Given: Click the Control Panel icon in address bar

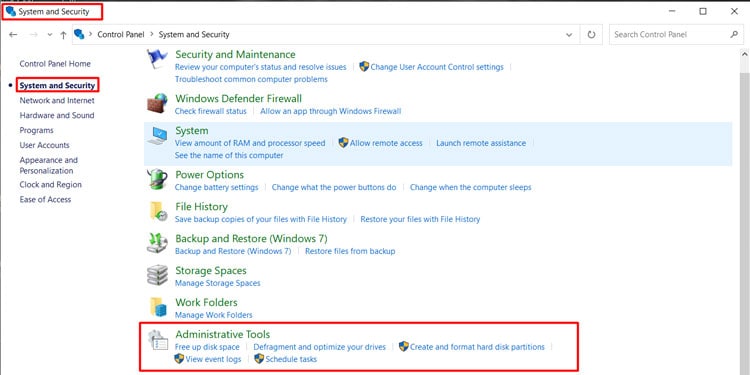Looking at the screenshot, I should point(79,34).
